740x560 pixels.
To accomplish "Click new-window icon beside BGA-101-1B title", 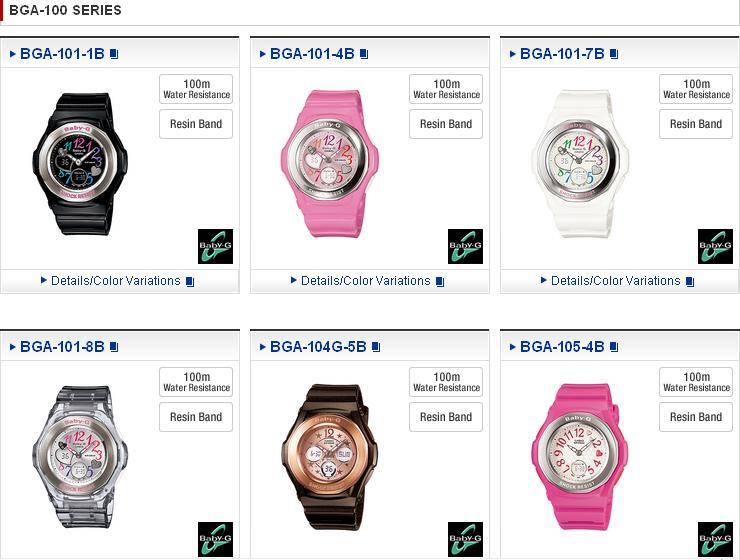I will [x=114, y=54].
